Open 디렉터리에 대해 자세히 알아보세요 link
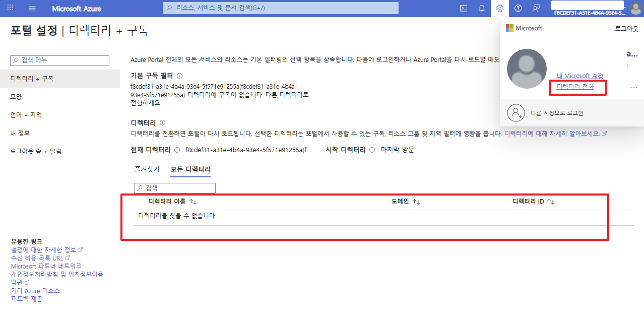 (555, 134)
